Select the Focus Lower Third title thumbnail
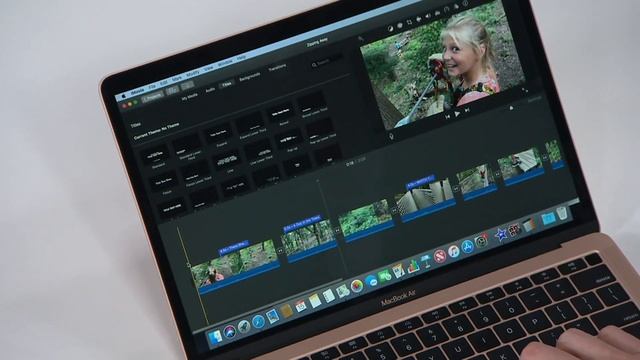This screenshot has height=360, width=640. pyautogui.click(x=196, y=171)
